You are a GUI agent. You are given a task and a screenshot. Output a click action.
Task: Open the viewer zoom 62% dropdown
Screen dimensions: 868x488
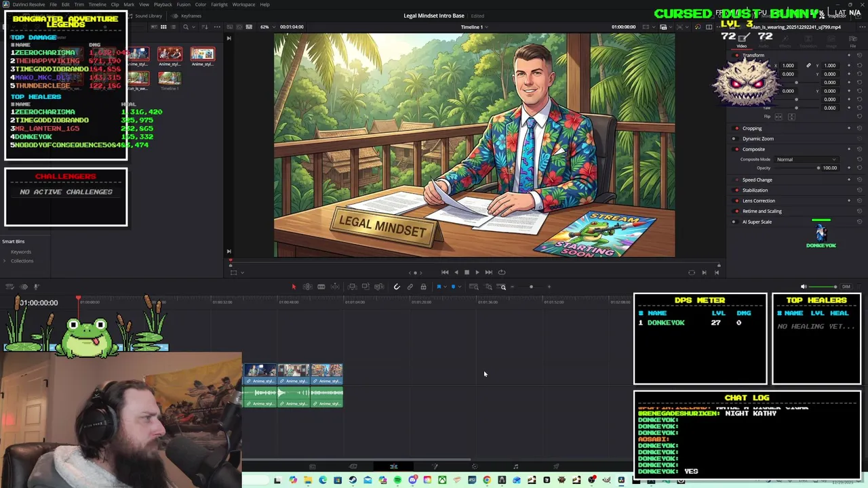pyautogui.click(x=268, y=26)
